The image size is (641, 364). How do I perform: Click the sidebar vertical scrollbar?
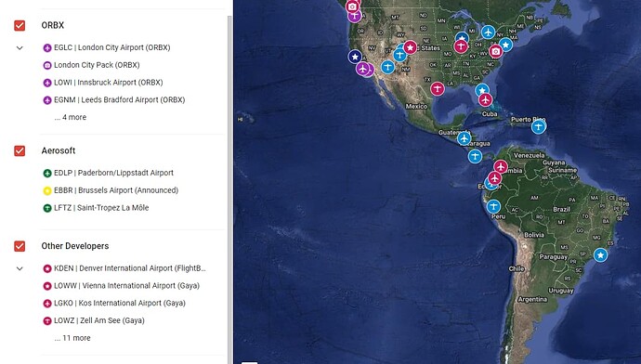coord(229,188)
